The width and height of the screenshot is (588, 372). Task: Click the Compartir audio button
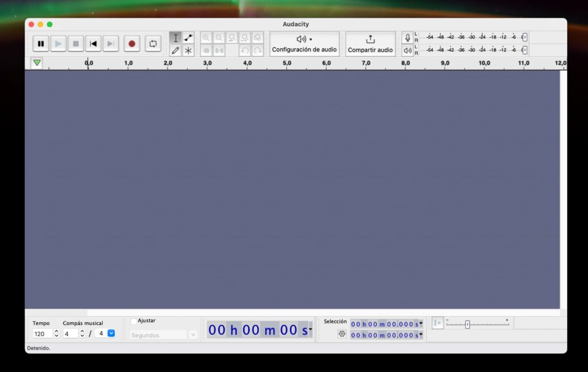[x=370, y=44]
